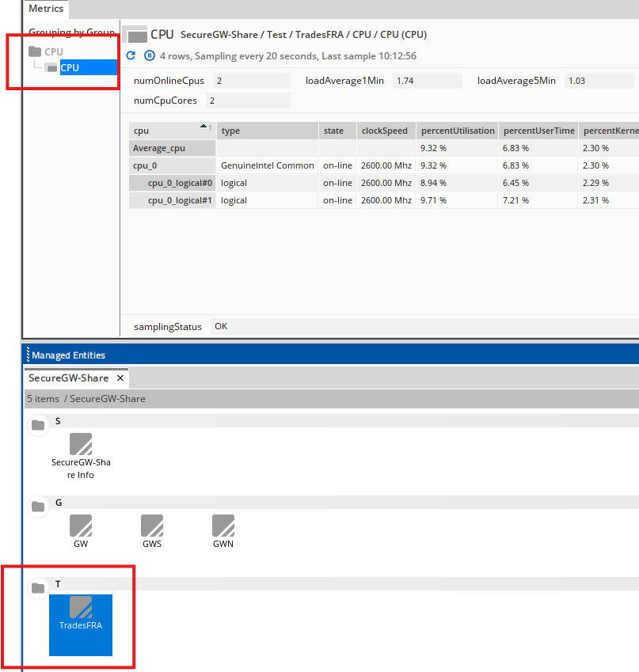Switch to the Metrics tab
This screenshot has height=672, width=639.
click(x=46, y=9)
